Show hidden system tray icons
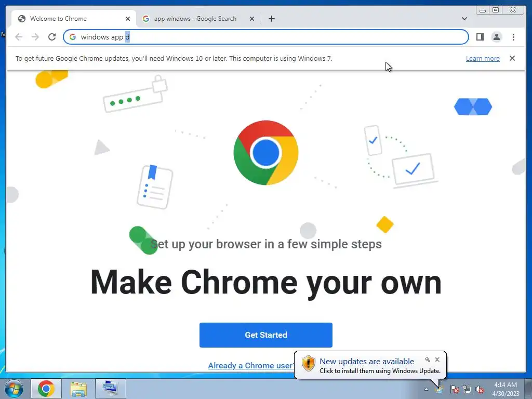 (x=426, y=389)
